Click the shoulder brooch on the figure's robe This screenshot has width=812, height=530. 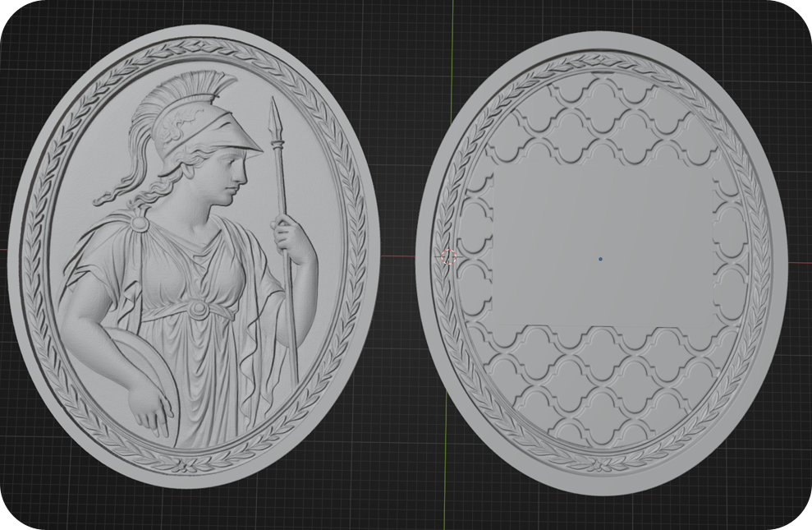point(140,223)
